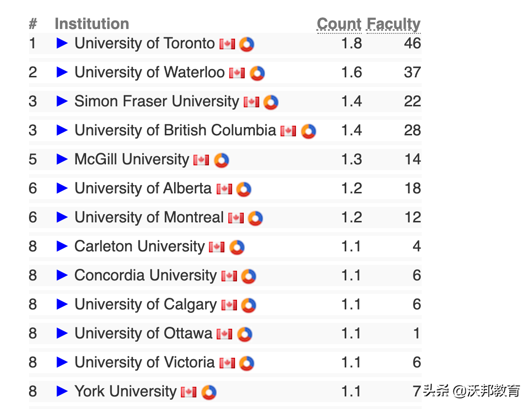532x409 pixels.
Task: Expand the University of Toronto faculty list
Action: [x=62, y=44]
